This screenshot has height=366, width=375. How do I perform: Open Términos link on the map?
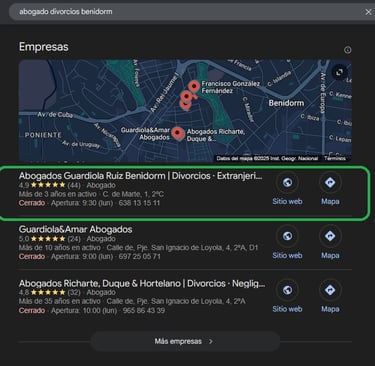pos(335,158)
